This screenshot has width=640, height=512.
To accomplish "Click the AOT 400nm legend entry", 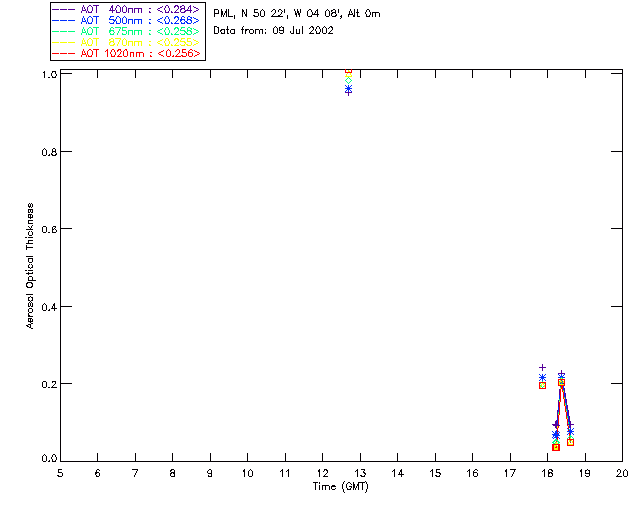I will (x=127, y=9).
